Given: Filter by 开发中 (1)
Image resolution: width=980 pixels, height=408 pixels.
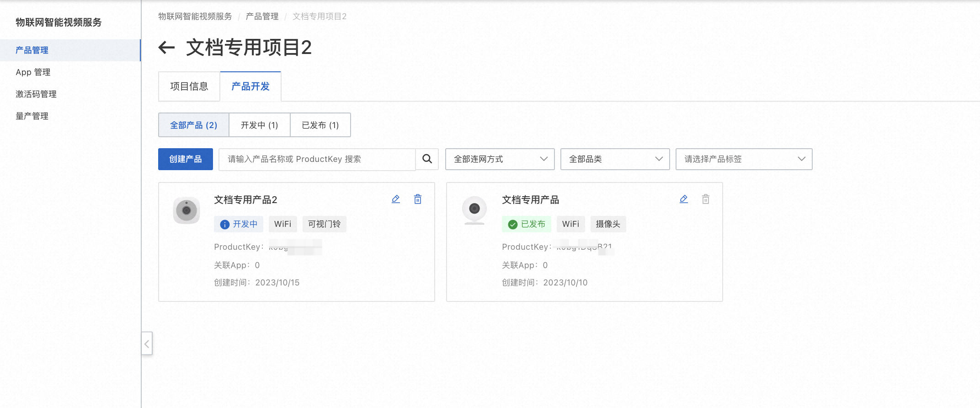Looking at the screenshot, I should click(260, 125).
